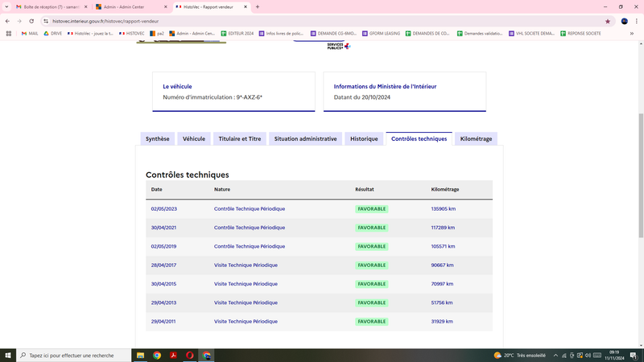Click the 70997 km mileage value

tap(442, 284)
